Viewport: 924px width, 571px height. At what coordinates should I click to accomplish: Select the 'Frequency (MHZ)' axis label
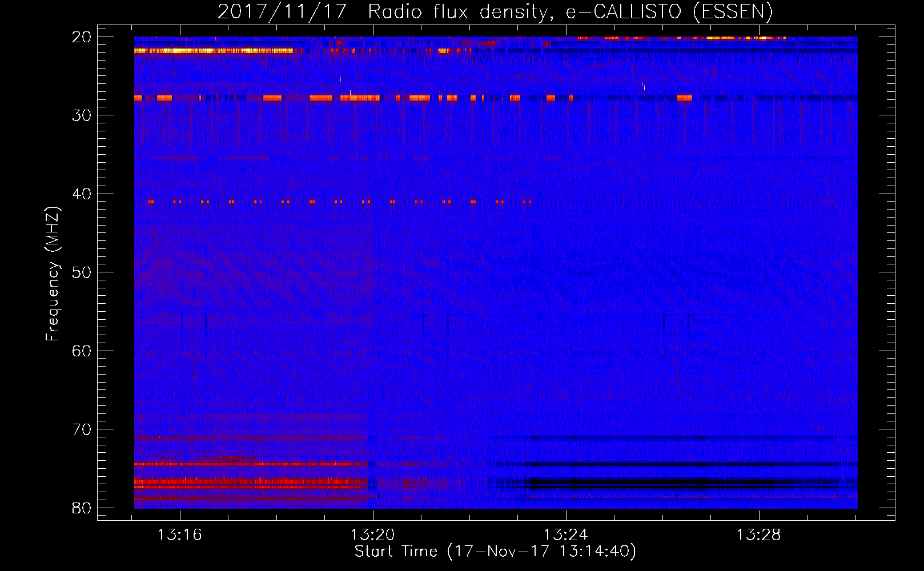coord(53,274)
